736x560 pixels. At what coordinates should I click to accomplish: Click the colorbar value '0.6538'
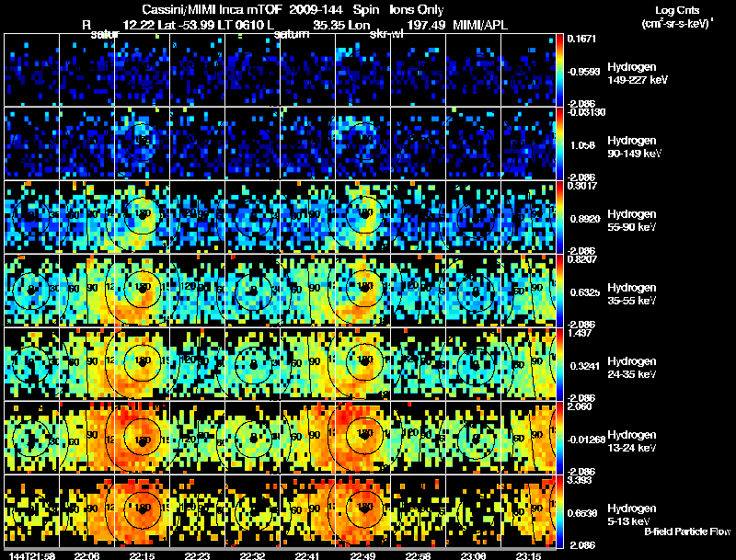(583, 513)
